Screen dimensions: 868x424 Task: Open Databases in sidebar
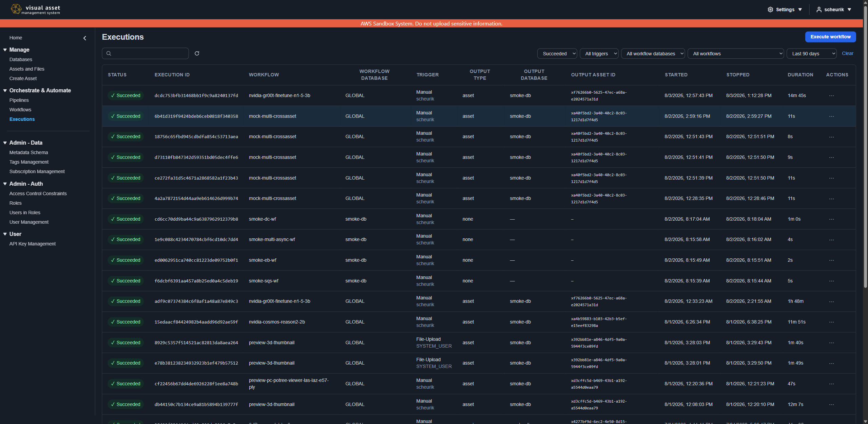coord(21,59)
